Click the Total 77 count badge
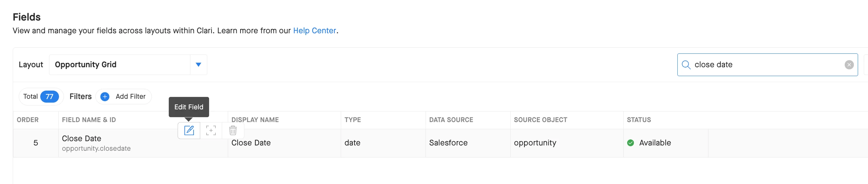 click(49, 97)
